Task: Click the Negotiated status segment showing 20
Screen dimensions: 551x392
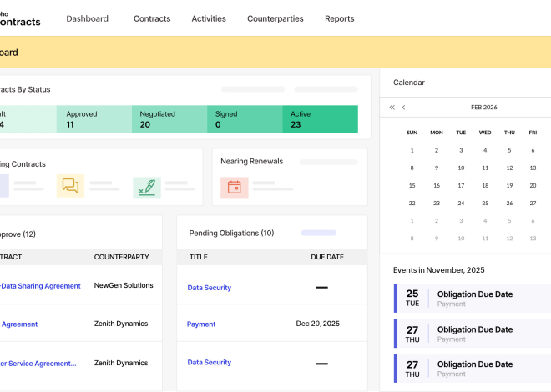Action: pyautogui.click(x=169, y=119)
